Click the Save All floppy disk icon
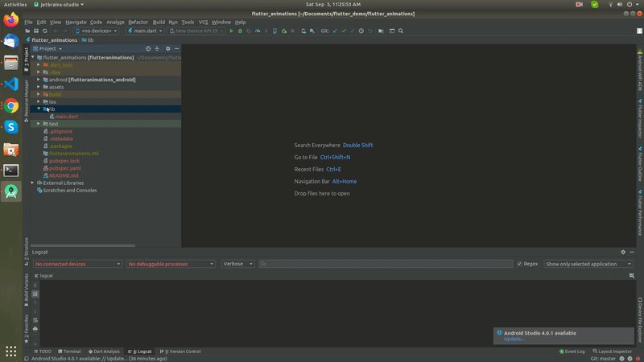The image size is (644, 362). point(36,31)
